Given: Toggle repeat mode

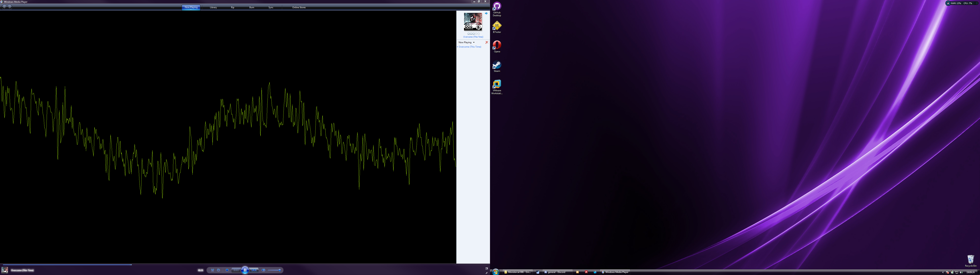Looking at the screenshot, I should point(218,270).
